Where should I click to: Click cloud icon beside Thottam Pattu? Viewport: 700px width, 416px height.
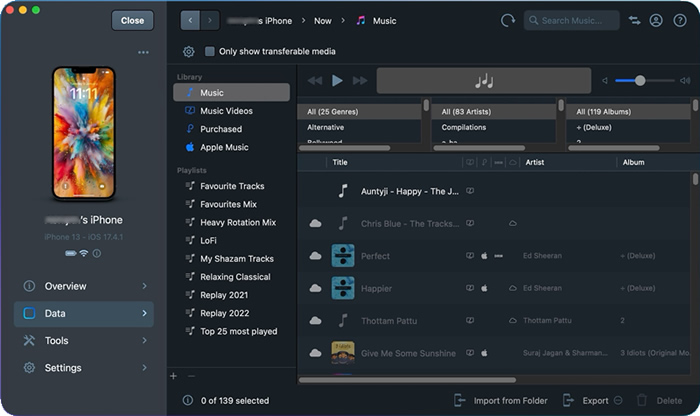pyautogui.click(x=316, y=321)
